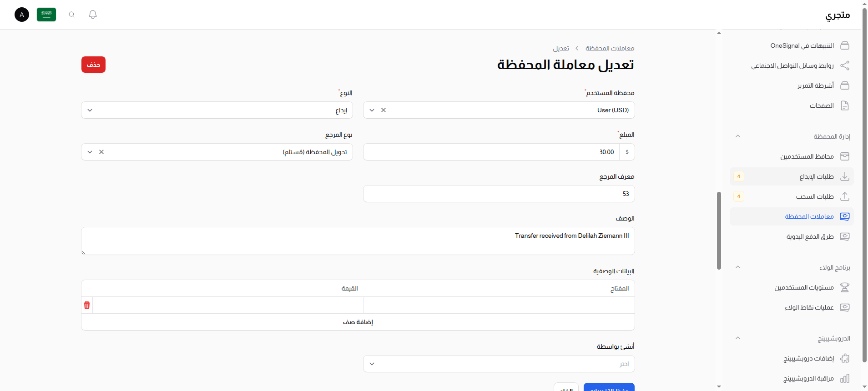This screenshot has height=391, width=868.
Task: Switch language via the Saudi flag icon
Action: click(46, 15)
